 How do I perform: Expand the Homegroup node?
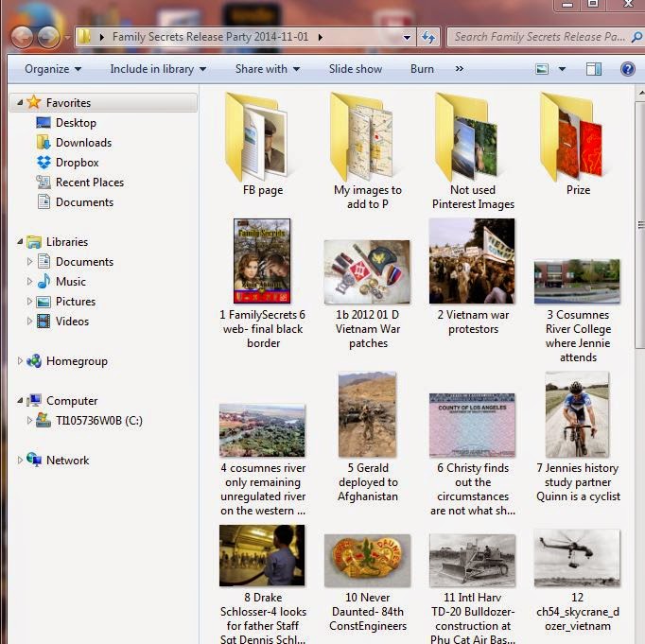point(20,361)
